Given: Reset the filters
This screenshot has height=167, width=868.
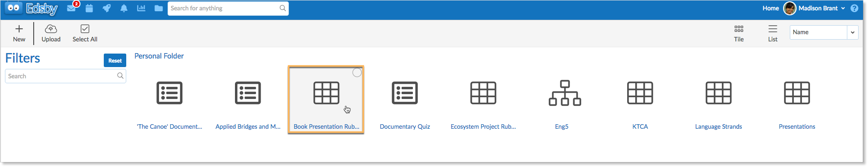Looking at the screenshot, I should [115, 60].
